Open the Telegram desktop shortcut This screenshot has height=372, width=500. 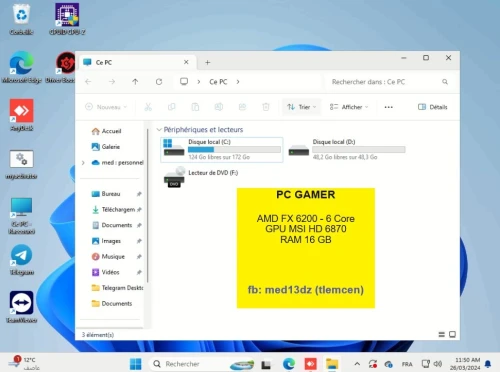tap(21, 260)
